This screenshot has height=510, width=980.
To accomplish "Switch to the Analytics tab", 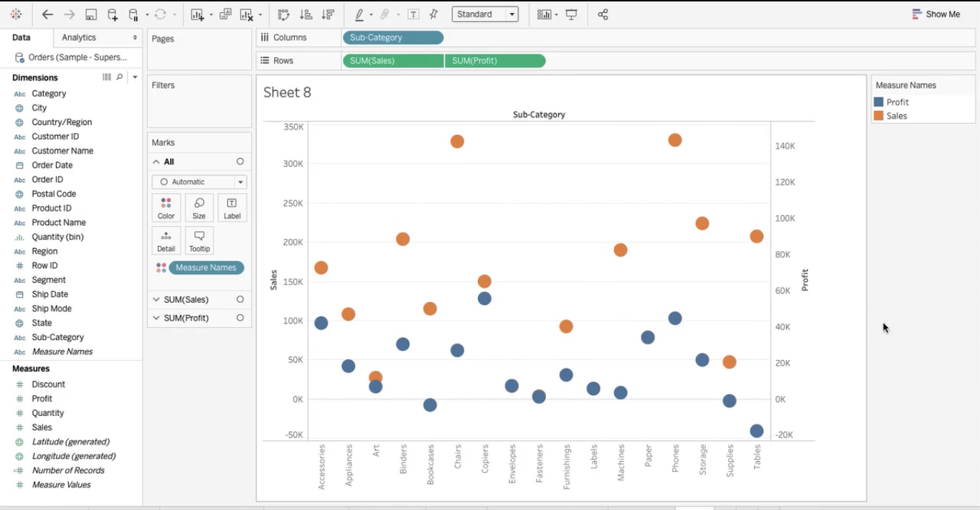I will click(79, 37).
